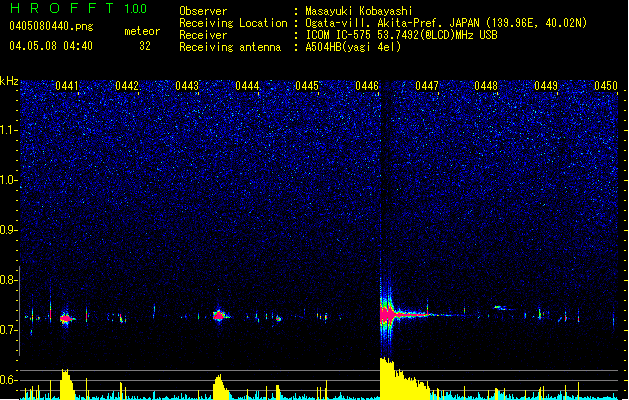Click the 'Observer' field label

click(x=203, y=11)
